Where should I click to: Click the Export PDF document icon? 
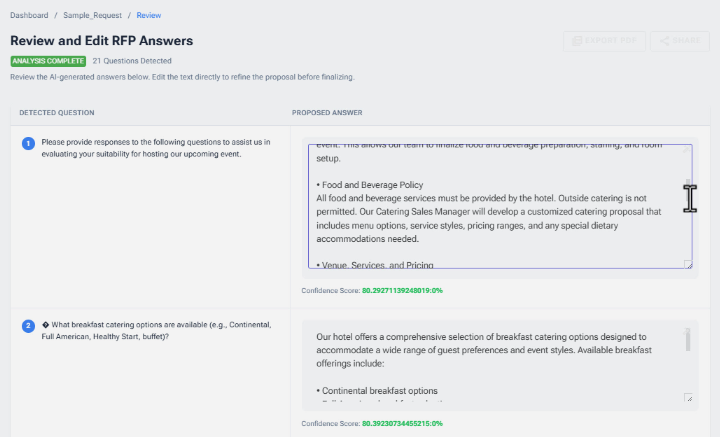tap(577, 41)
